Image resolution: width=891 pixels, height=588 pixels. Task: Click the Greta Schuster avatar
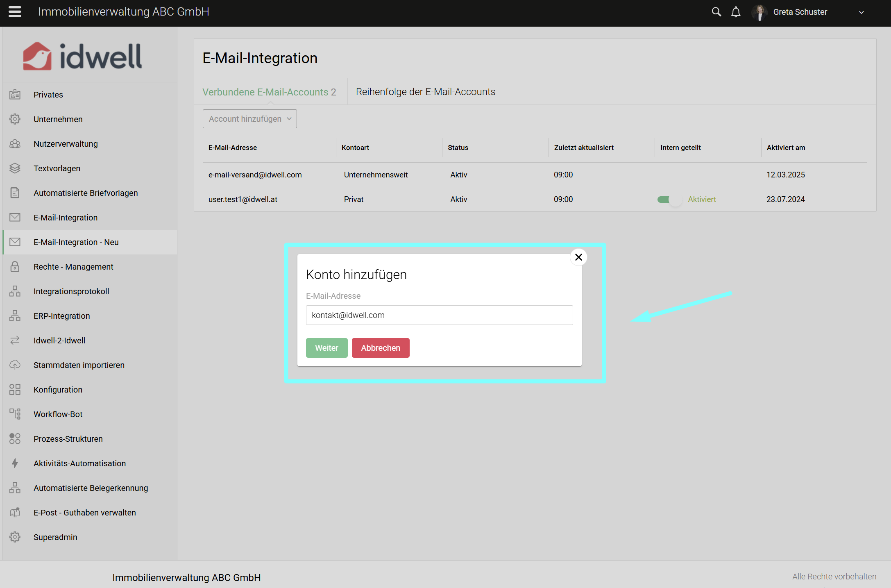coord(759,12)
